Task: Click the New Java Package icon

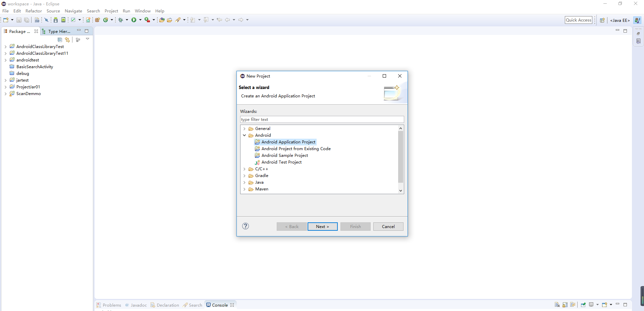Action: click(98, 20)
